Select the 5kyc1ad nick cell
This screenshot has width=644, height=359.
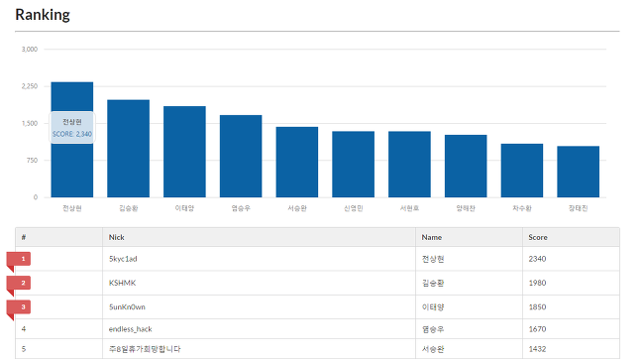pyautogui.click(x=260, y=259)
